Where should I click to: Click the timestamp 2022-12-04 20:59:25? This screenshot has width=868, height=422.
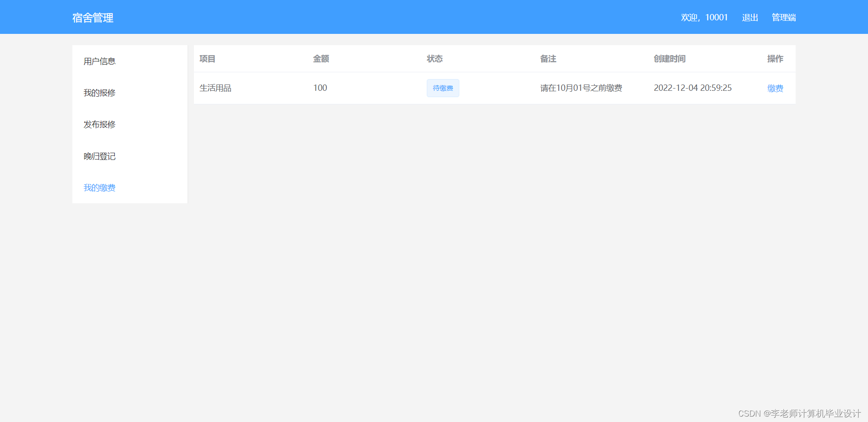pos(693,88)
